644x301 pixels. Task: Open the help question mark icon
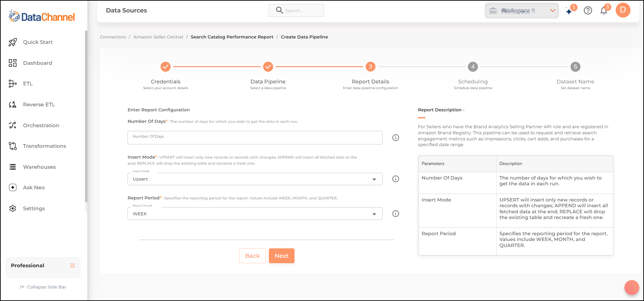click(588, 11)
